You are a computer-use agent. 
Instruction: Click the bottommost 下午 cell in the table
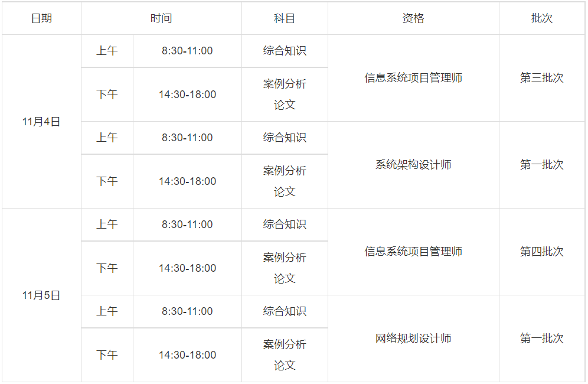pos(107,355)
